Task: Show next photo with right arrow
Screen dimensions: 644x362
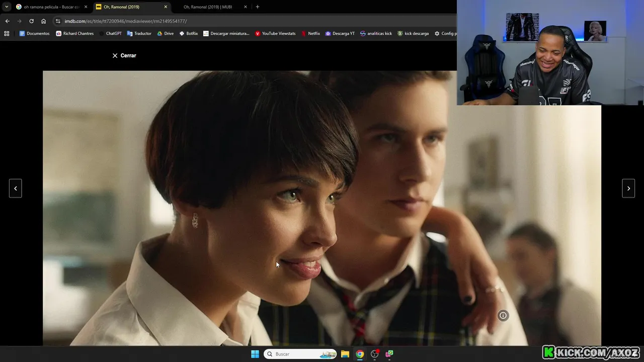Action: click(628, 189)
